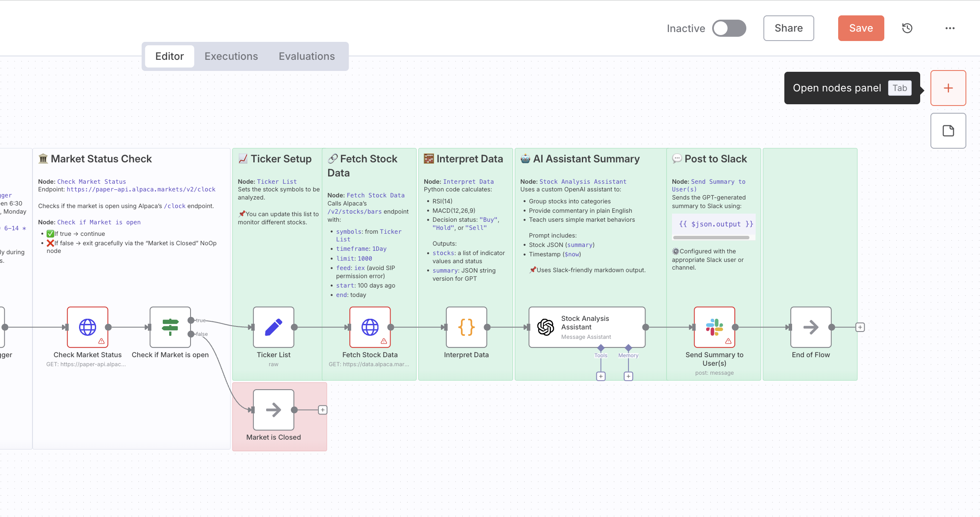This screenshot has height=517, width=980.
Task: Click the Share button
Action: 788,28
